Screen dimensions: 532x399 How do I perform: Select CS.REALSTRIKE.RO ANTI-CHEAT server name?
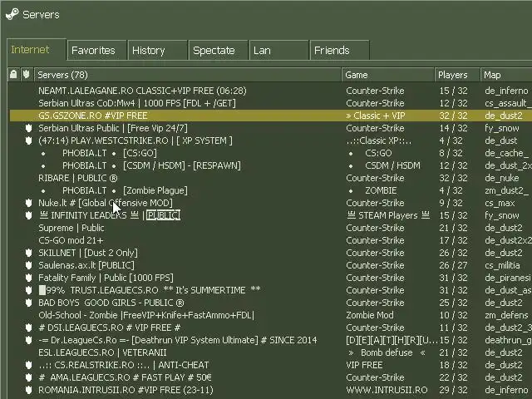click(x=124, y=365)
